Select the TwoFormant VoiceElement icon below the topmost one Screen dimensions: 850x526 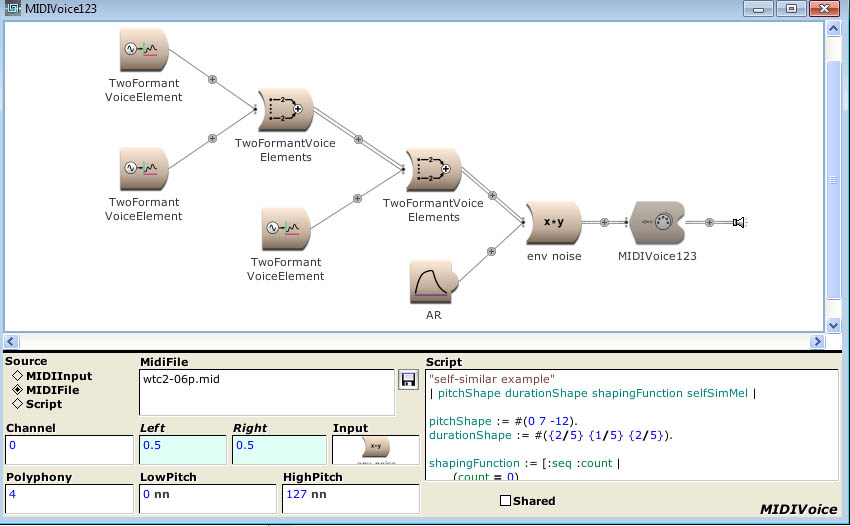[x=144, y=169]
